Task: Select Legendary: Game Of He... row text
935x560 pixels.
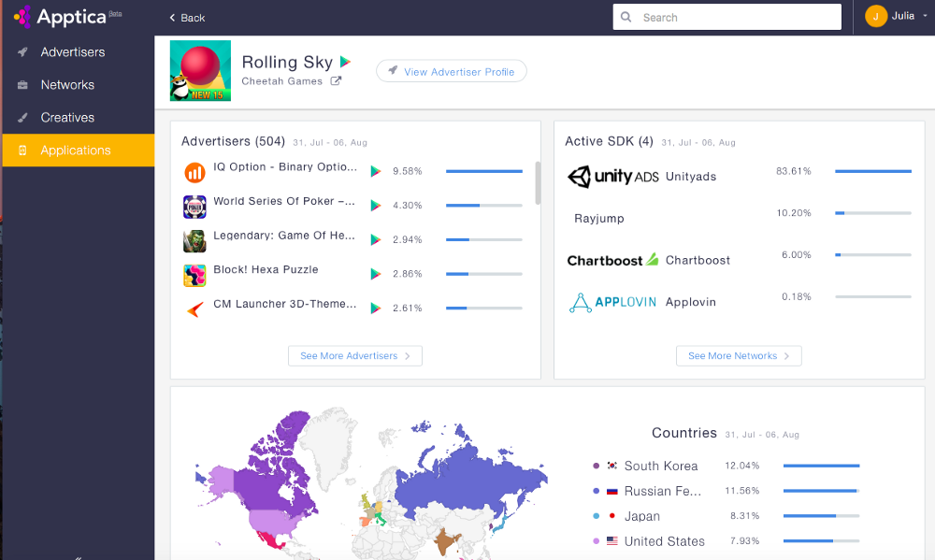Action: coord(284,236)
